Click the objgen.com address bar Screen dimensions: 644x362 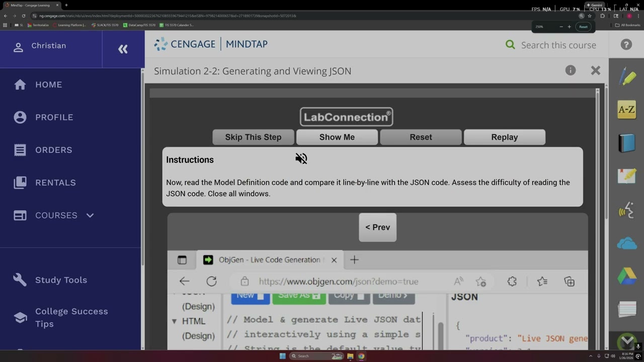tap(339, 282)
